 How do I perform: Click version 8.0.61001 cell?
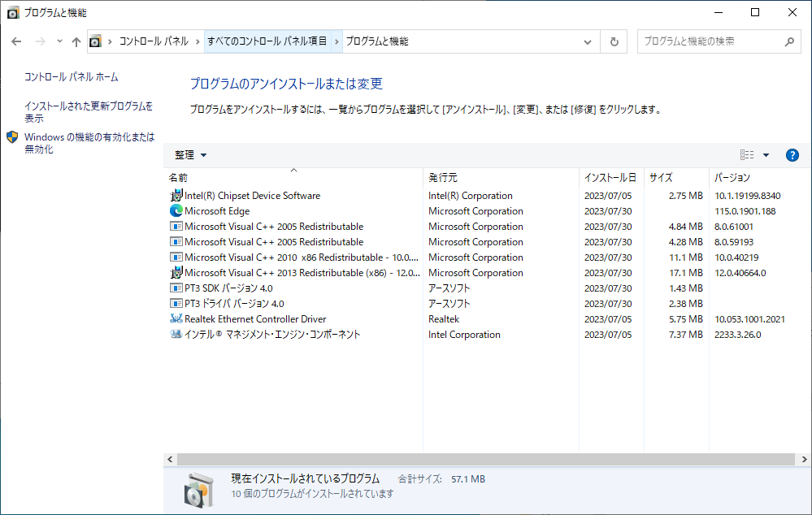(x=734, y=227)
